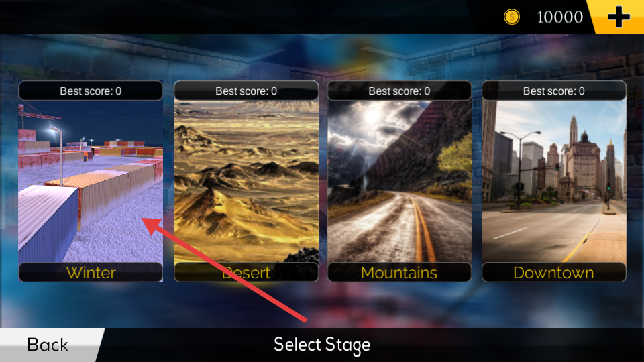Viewport: 644px width, 362px height.
Task: Tap the sun in the Mountains picture
Action: tap(372, 116)
